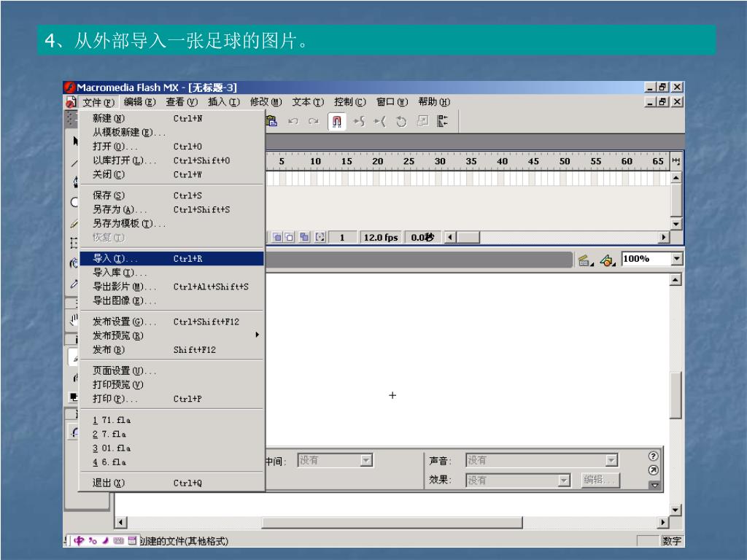
Task: Open the 控制 menu
Action: pyautogui.click(x=349, y=102)
